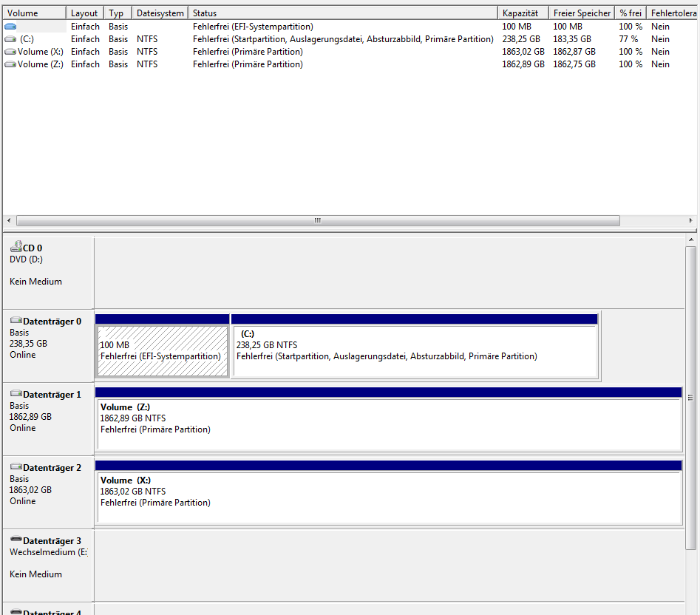
Task: Select the EFI system partition volume icon
Action: point(10,27)
